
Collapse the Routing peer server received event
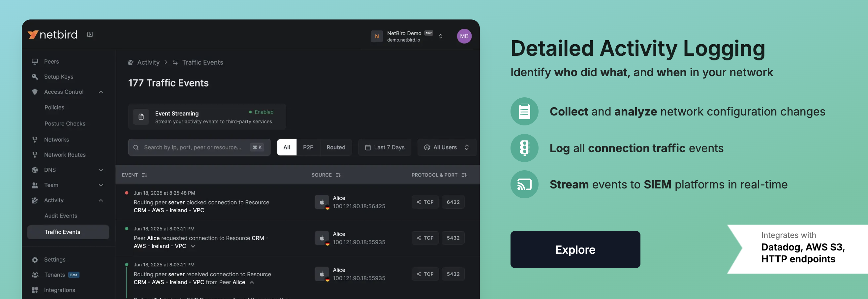[252, 282]
